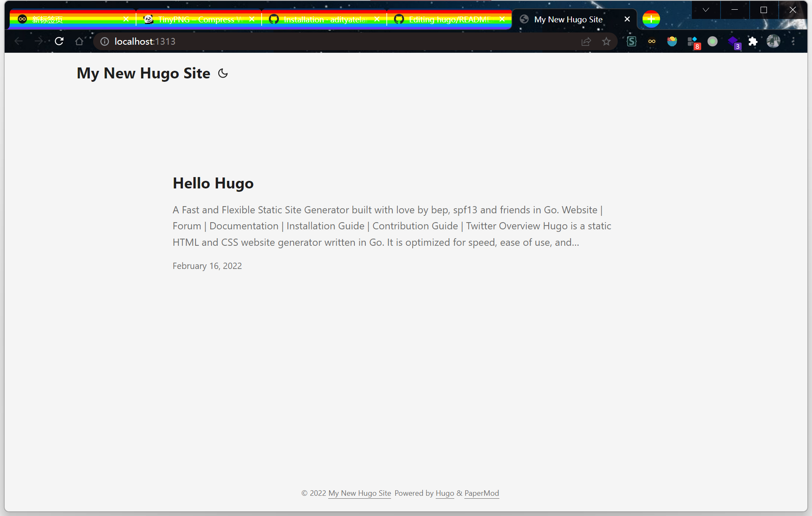Go back with back arrow
The height and width of the screenshot is (516, 812).
(x=19, y=41)
